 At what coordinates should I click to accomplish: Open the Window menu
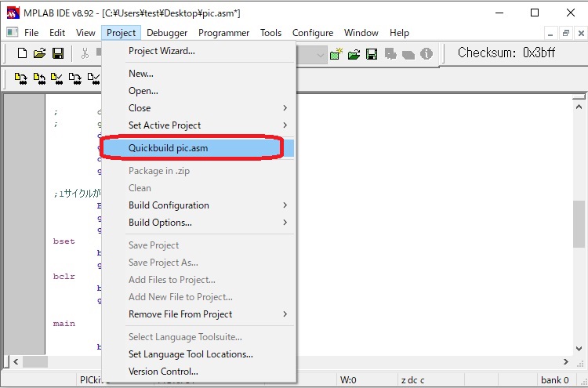click(361, 33)
